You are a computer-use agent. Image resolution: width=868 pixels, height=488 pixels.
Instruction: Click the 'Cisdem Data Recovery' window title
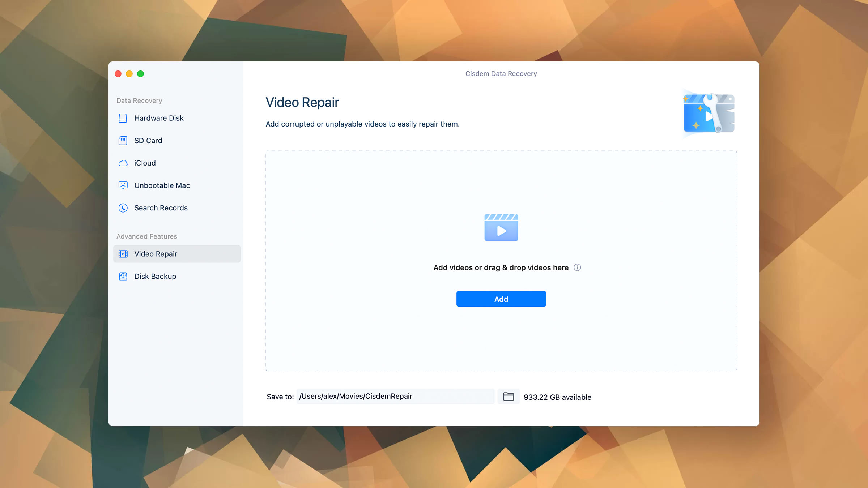501,74
